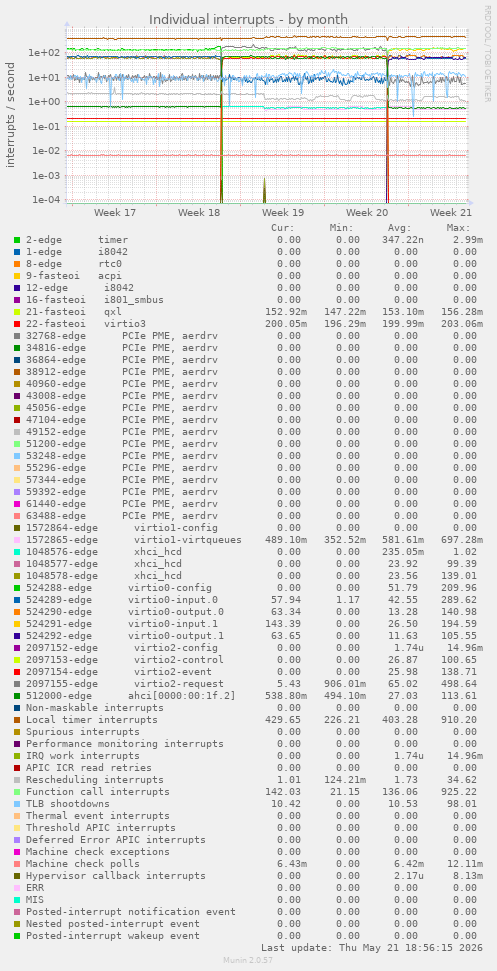Viewport: 497px width, 971px height.
Task: Click the Munin 2.0.57 footer text
Action: coord(248,960)
